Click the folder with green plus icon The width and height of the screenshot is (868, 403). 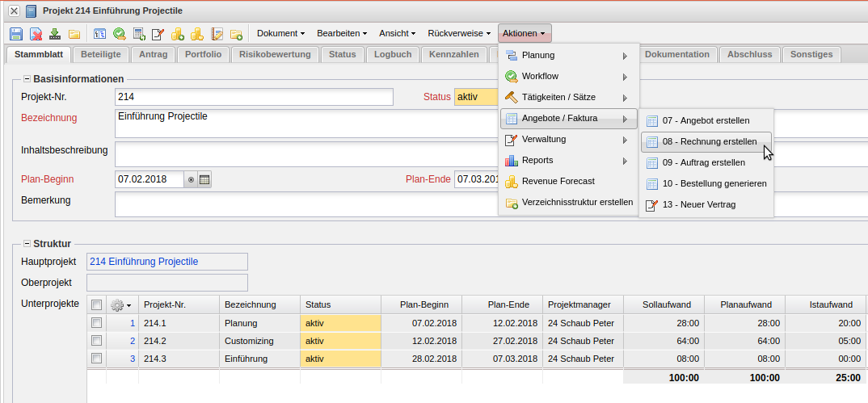[236, 34]
